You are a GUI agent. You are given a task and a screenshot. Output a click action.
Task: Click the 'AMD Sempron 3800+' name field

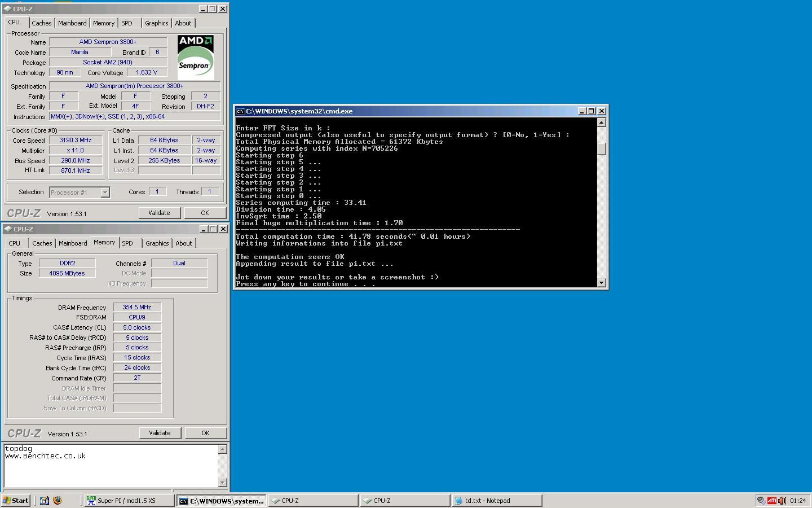(x=108, y=42)
